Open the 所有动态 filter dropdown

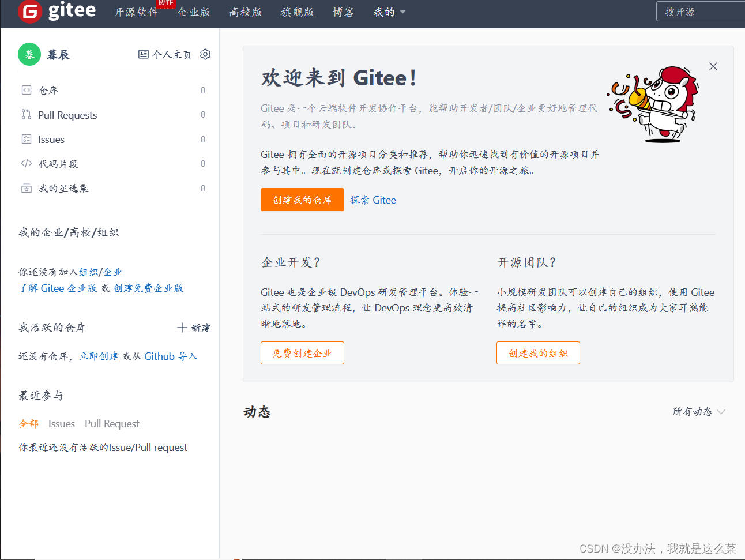(x=699, y=411)
